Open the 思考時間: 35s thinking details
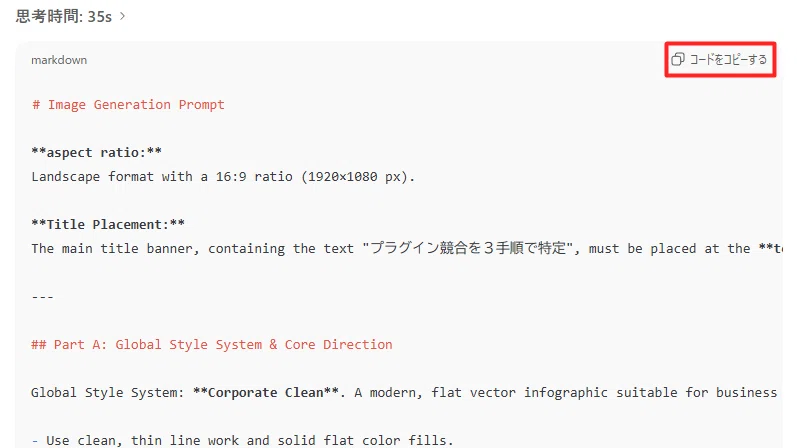 coord(64,16)
